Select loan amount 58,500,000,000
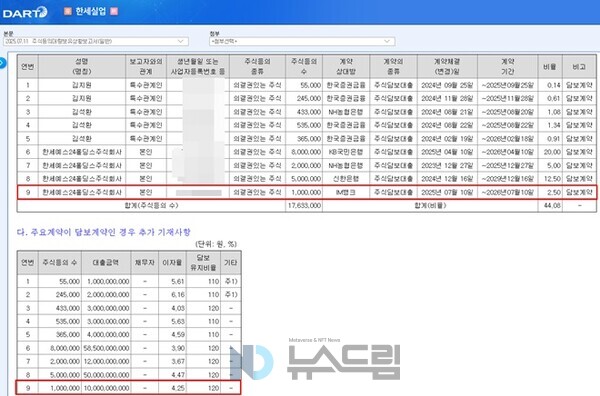Viewport: 600px width, 396px height. click(106, 348)
